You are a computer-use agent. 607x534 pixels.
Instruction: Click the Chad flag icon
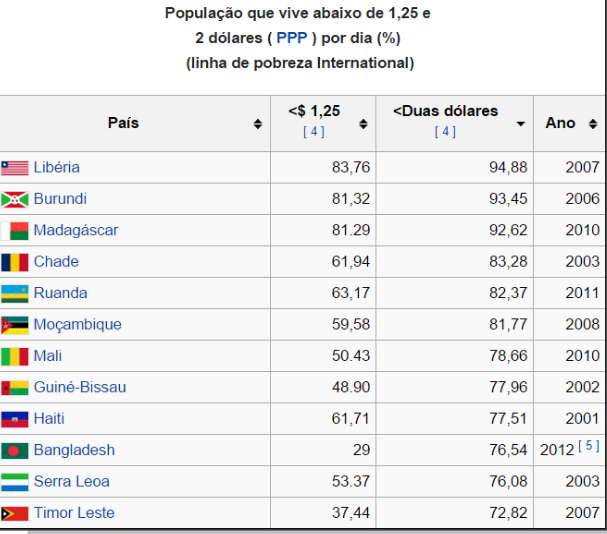(15, 262)
